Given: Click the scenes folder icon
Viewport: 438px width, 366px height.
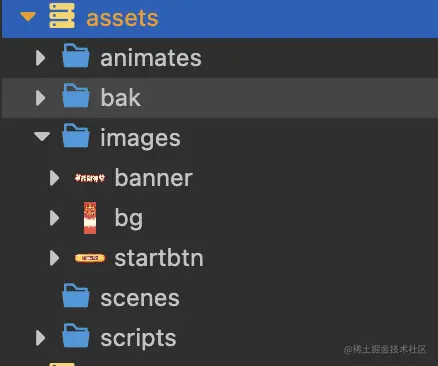Looking at the screenshot, I should tap(76, 296).
